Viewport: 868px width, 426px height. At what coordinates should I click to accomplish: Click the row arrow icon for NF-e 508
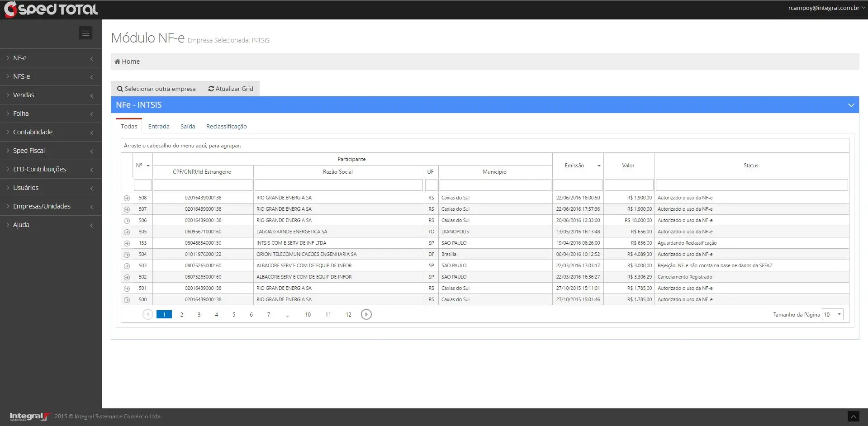coord(127,198)
